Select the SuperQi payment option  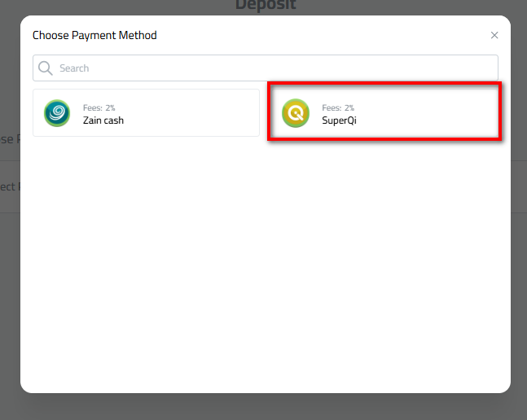[384, 113]
